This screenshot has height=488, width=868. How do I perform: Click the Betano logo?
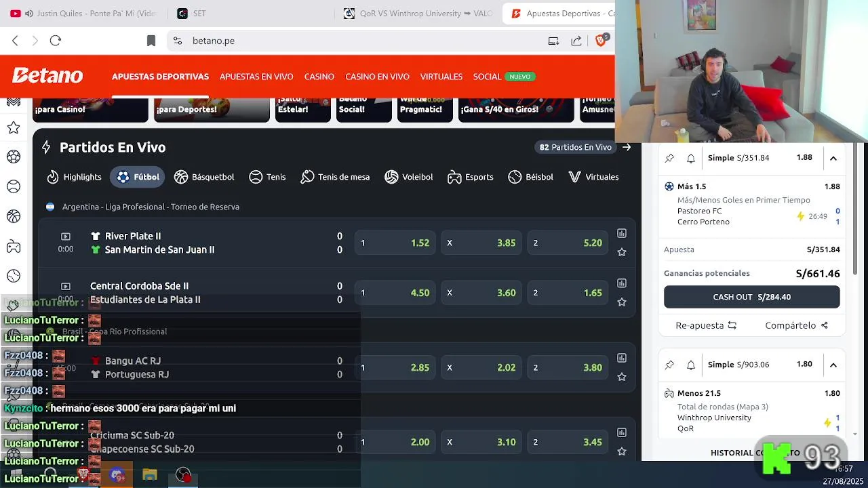(x=47, y=76)
